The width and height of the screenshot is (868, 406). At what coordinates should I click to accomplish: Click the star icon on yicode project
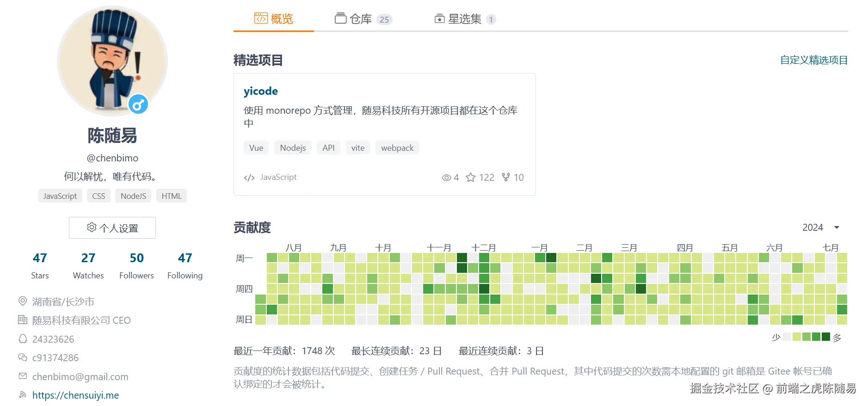coord(470,178)
